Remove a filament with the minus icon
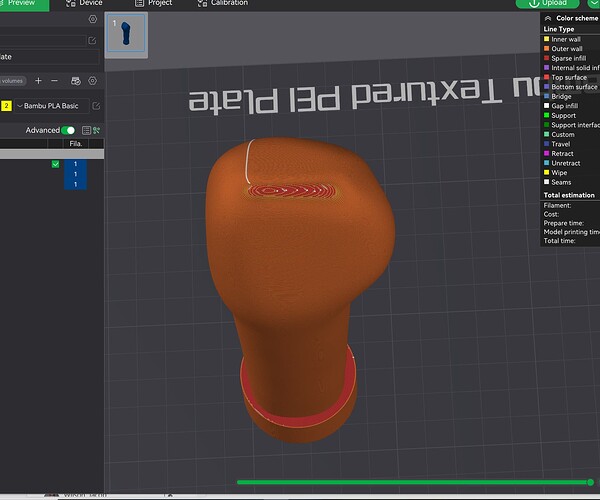This screenshot has height=500, width=600. pyautogui.click(x=54, y=81)
